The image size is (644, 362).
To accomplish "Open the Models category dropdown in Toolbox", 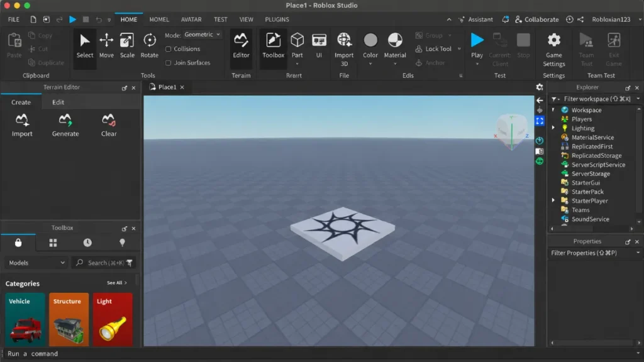I will point(36,263).
